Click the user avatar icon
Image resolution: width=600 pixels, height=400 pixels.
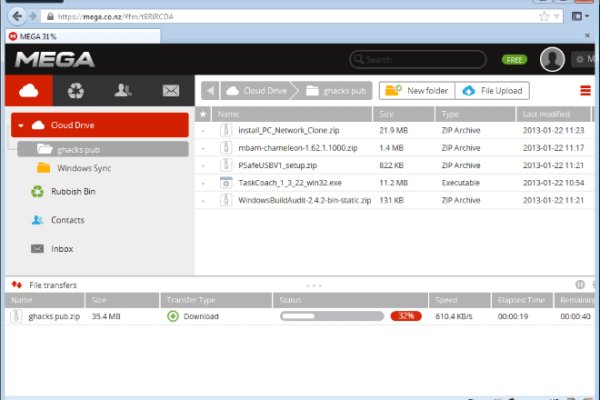coord(552,60)
